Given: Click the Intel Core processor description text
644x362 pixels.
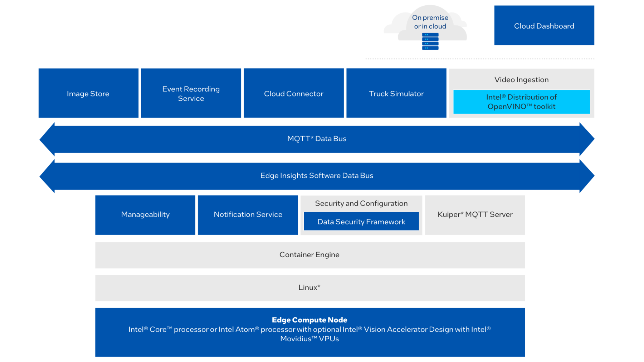Looking at the screenshot, I should (x=309, y=334).
